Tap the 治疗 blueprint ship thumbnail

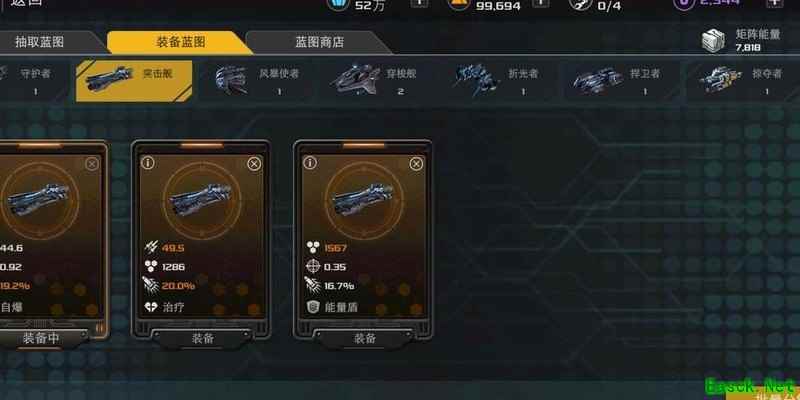click(202, 200)
